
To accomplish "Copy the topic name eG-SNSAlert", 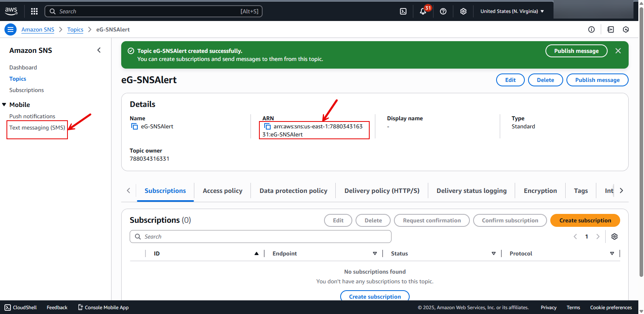I will [x=135, y=126].
